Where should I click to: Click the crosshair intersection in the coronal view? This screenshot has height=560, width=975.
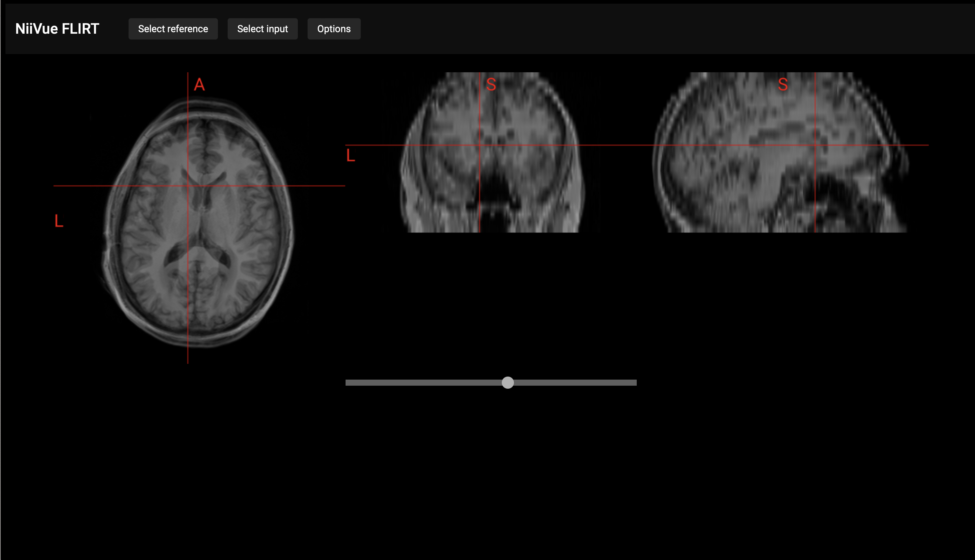point(479,145)
